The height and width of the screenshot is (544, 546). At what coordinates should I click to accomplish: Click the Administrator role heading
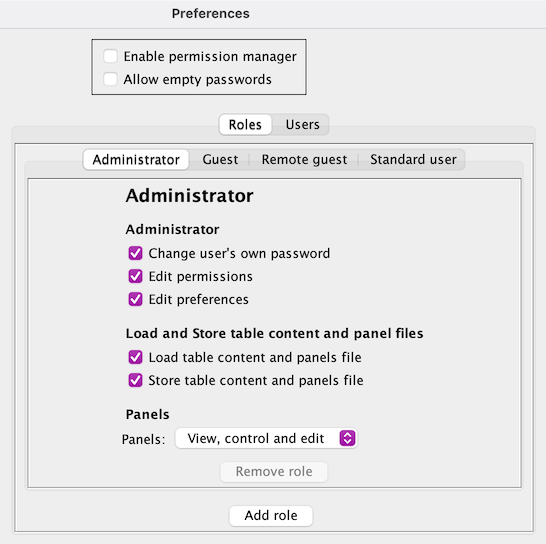[189, 196]
